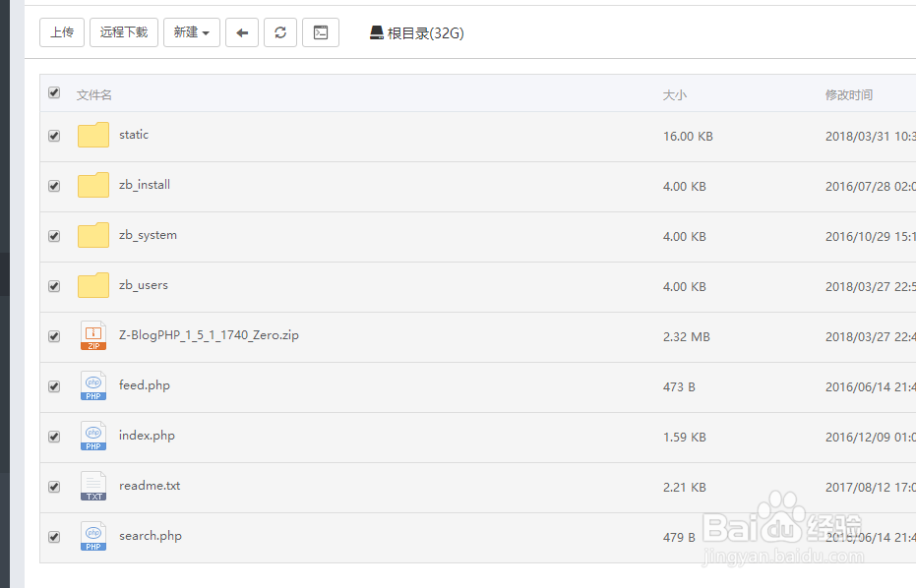Uncheck the feed.php checkbox

tap(54, 387)
